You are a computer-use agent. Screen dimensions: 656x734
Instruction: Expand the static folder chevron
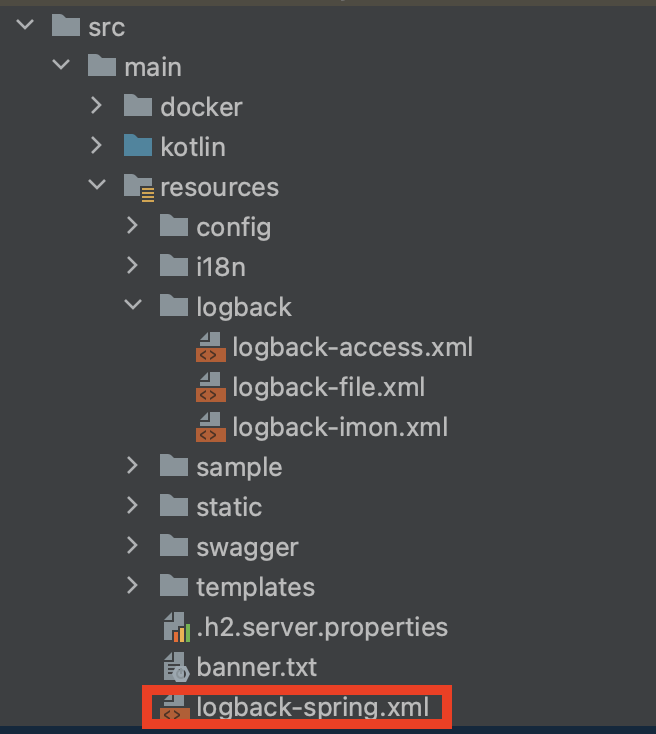(133, 505)
